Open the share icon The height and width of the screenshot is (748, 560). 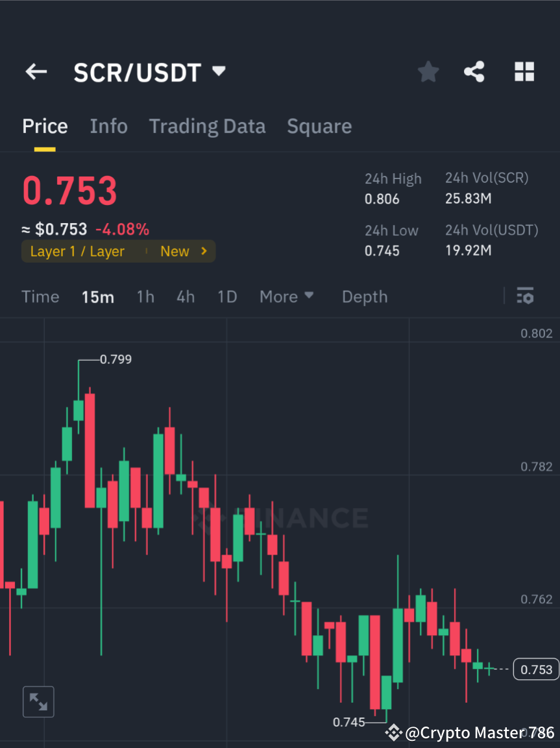coord(474,72)
